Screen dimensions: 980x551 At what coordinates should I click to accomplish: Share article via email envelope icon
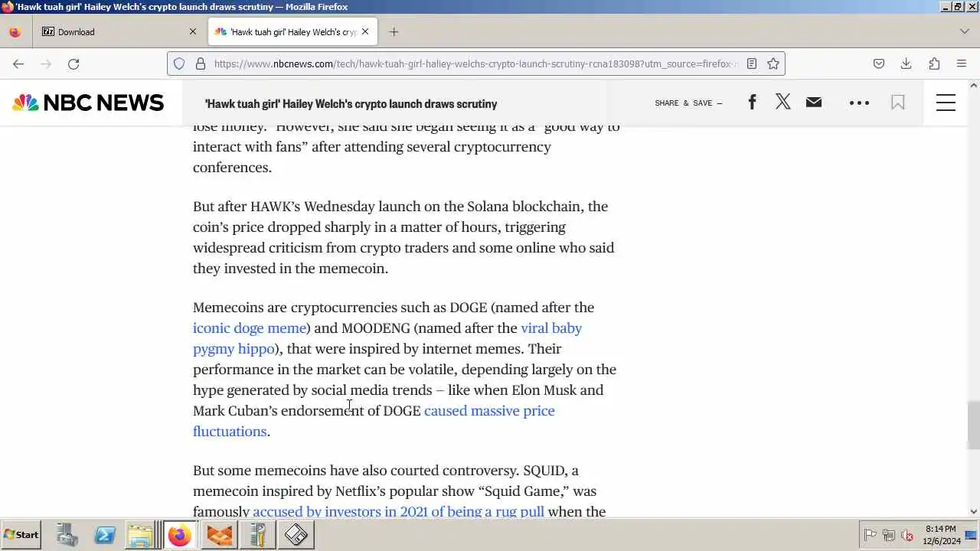click(x=814, y=102)
